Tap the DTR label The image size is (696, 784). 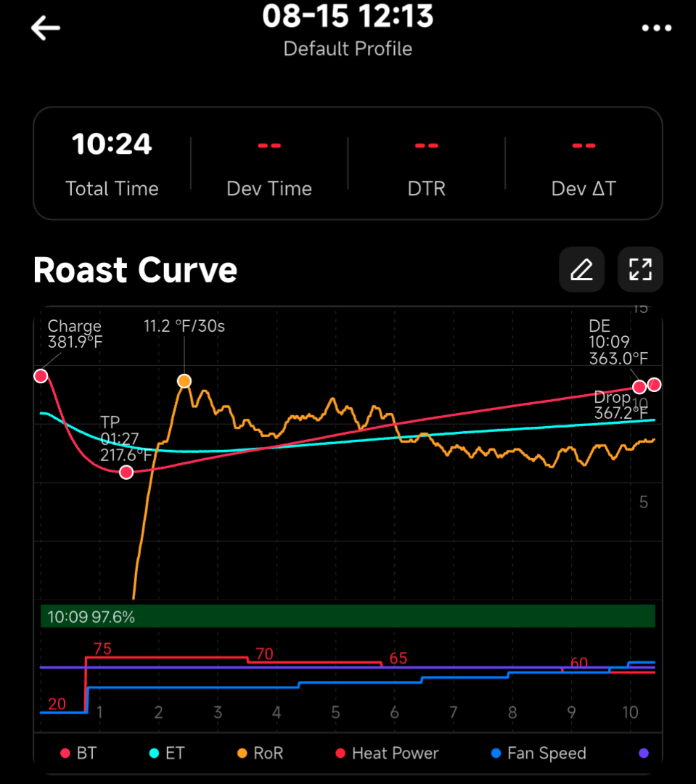(x=427, y=189)
